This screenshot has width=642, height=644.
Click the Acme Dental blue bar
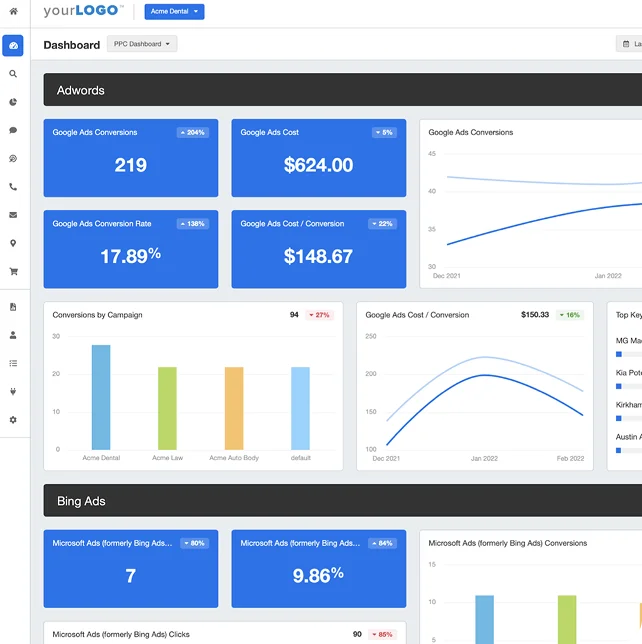[101, 397]
